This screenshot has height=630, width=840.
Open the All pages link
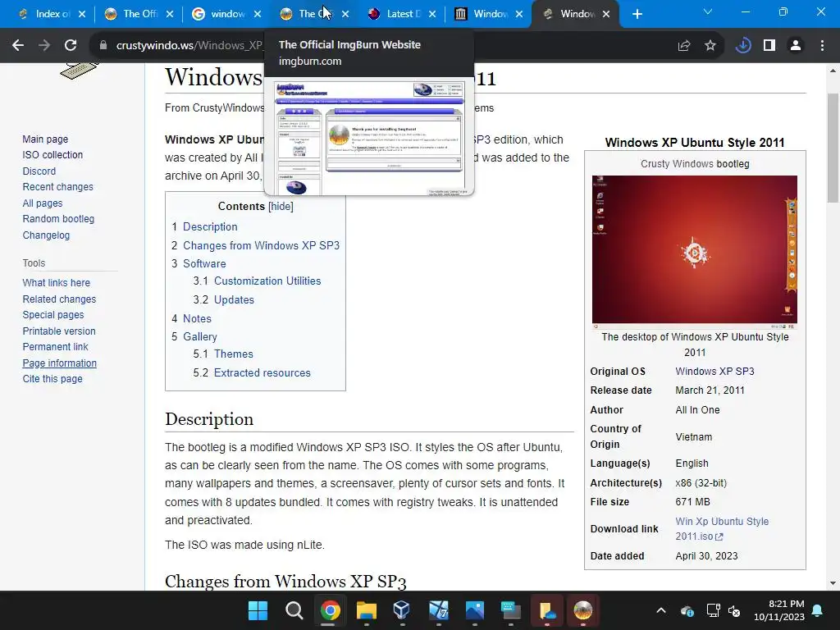(x=43, y=203)
